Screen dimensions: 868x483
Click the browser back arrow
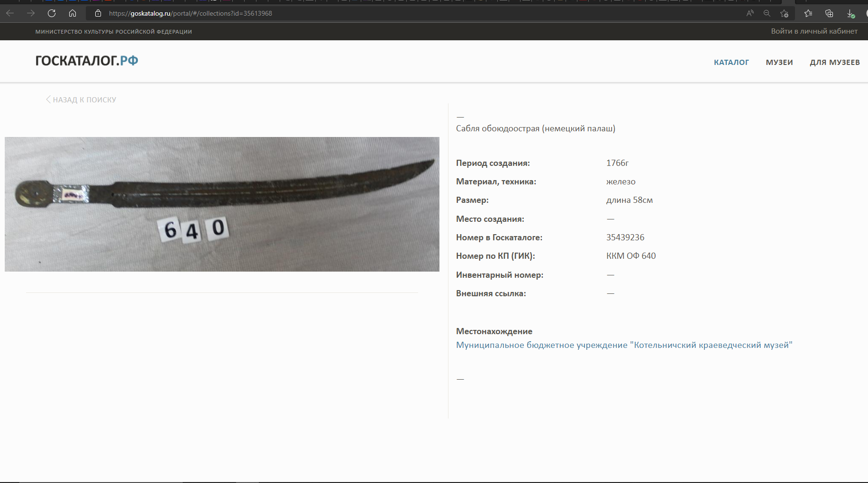pyautogui.click(x=10, y=13)
